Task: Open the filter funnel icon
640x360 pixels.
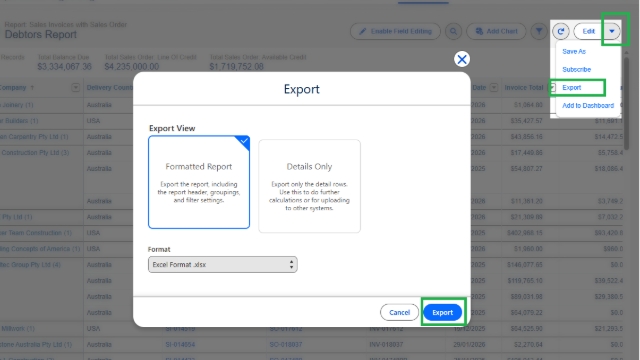Action: click(x=539, y=31)
